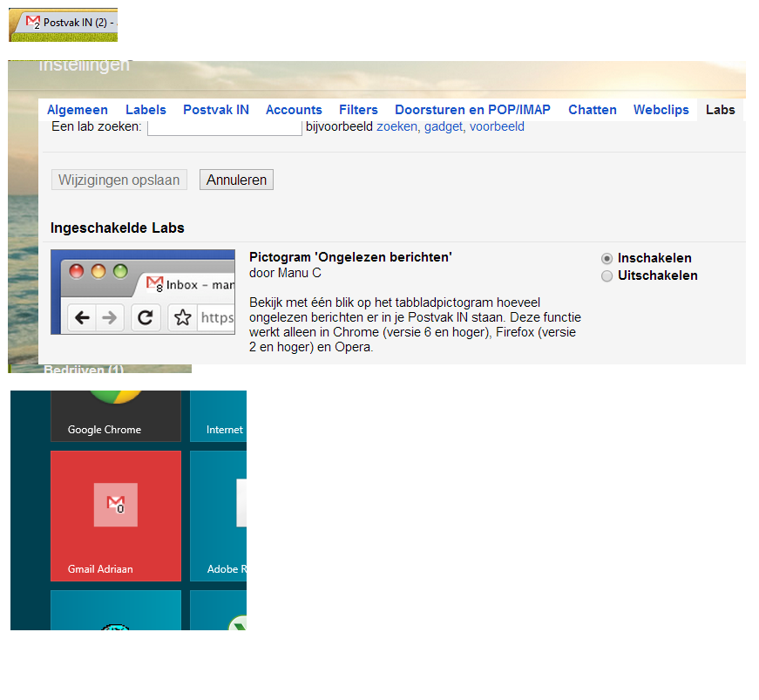Switch to the Webclips tab
759x700 pixels.
[661, 110]
